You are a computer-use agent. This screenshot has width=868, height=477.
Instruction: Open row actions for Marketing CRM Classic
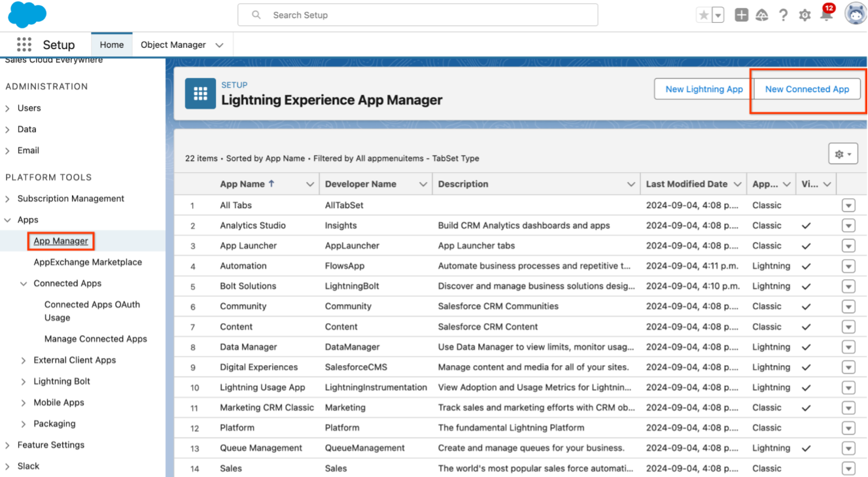(848, 408)
